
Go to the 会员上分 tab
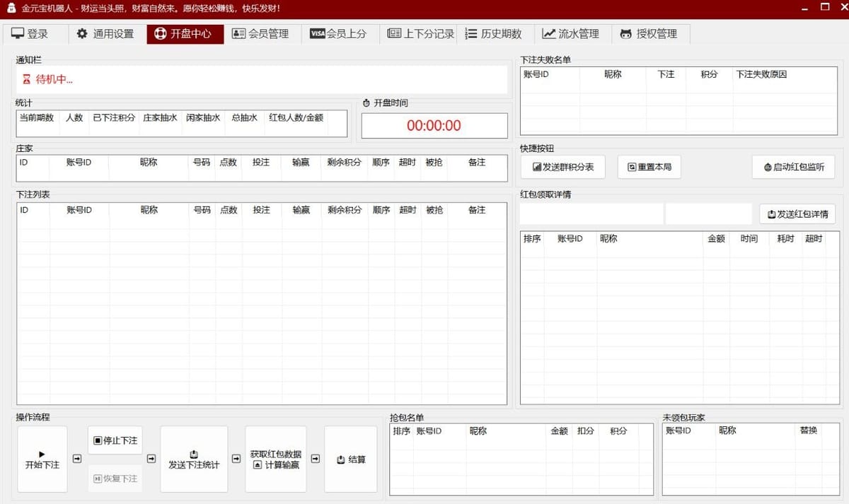pyautogui.click(x=338, y=34)
